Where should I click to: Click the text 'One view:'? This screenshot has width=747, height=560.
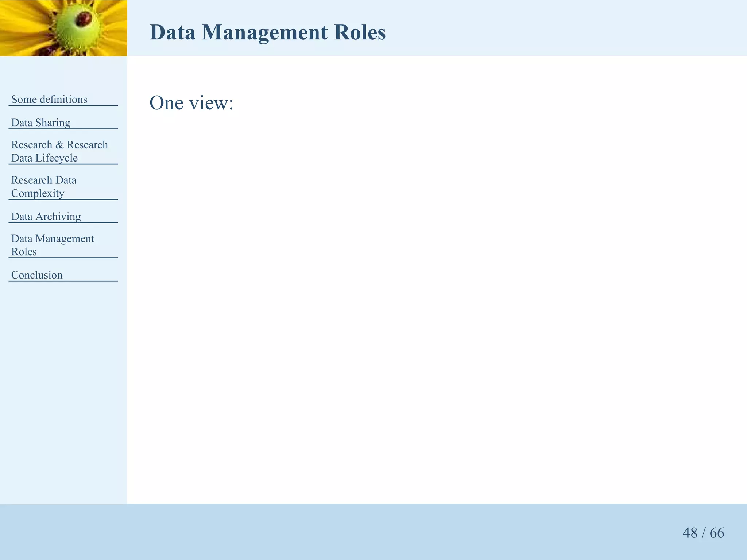click(191, 102)
